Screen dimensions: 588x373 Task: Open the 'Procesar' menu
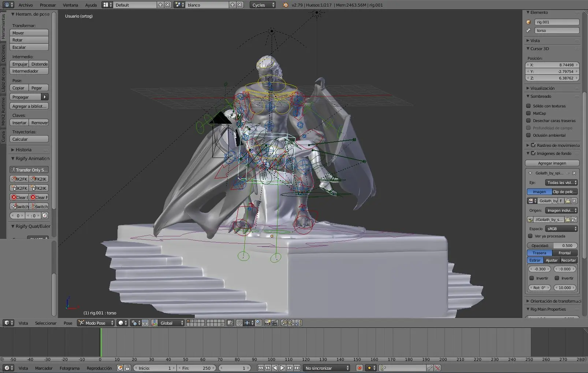48,5
